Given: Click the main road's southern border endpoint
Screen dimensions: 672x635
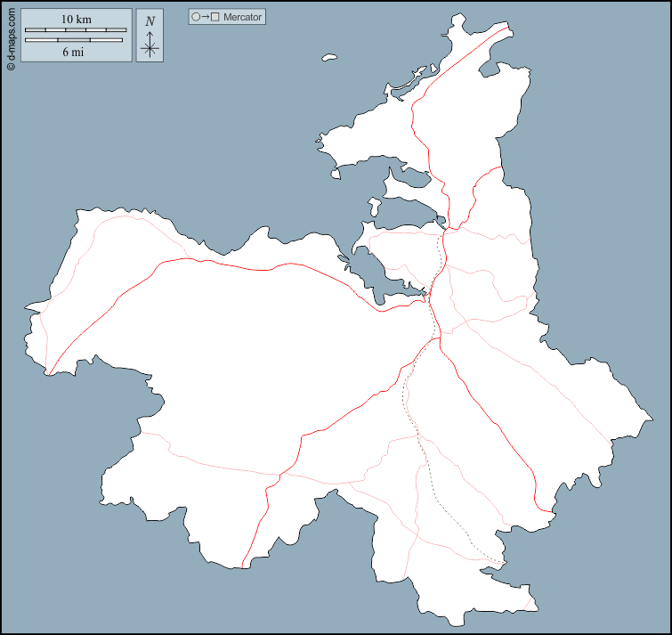Looking at the screenshot, I should click(242, 566).
